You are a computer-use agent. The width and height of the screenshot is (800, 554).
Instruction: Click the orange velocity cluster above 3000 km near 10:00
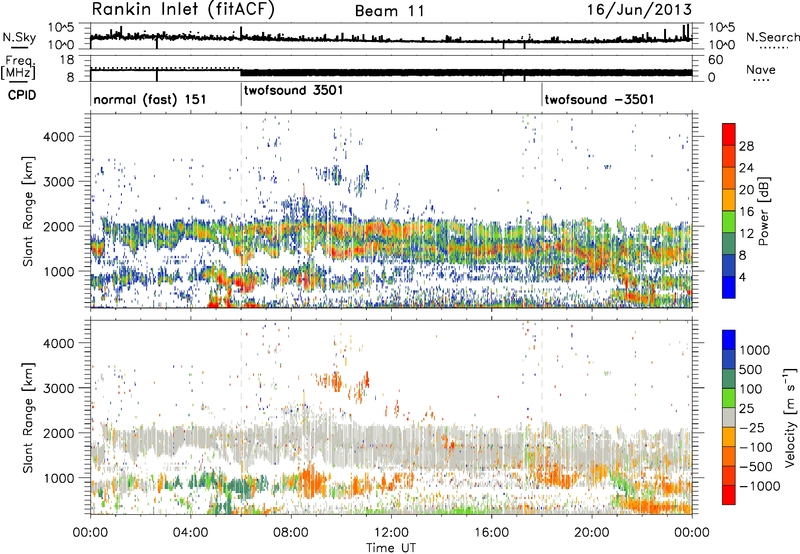(332, 381)
